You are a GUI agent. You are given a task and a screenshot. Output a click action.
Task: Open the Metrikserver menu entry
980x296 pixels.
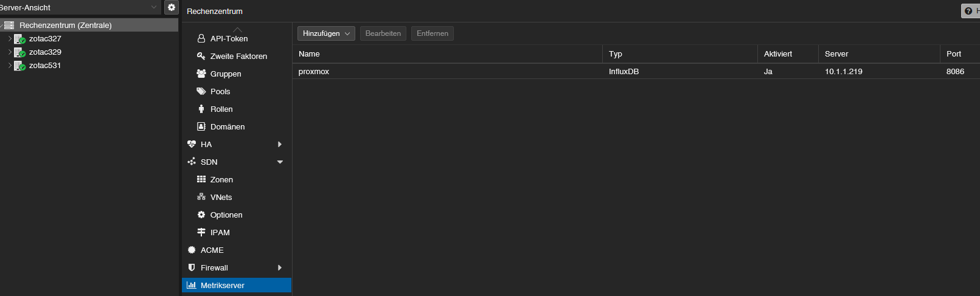[x=223, y=285]
